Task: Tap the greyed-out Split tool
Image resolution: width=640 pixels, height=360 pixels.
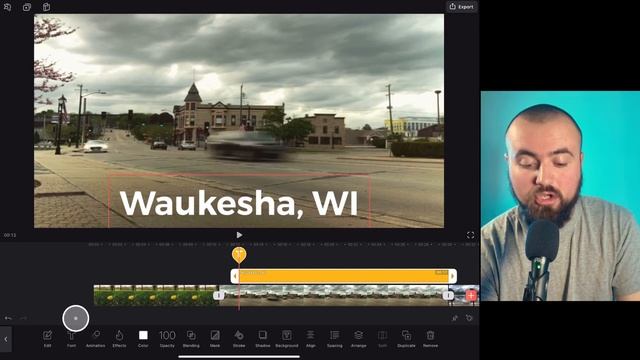Action: tap(382, 339)
